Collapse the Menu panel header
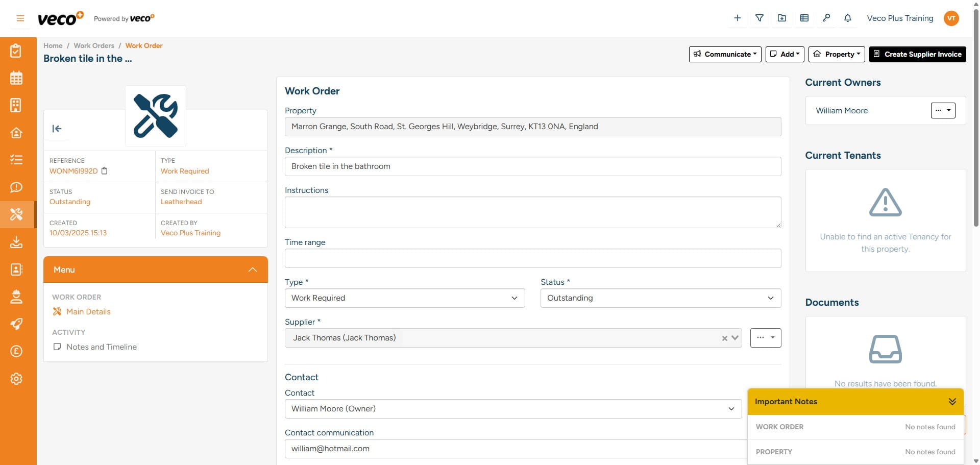Image resolution: width=980 pixels, height=465 pixels. pyautogui.click(x=252, y=270)
